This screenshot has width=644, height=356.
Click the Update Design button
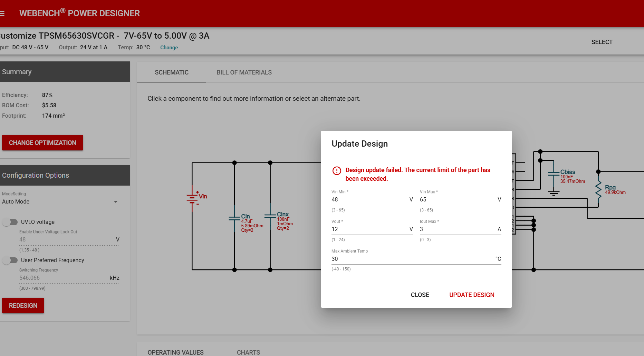tap(472, 295)
